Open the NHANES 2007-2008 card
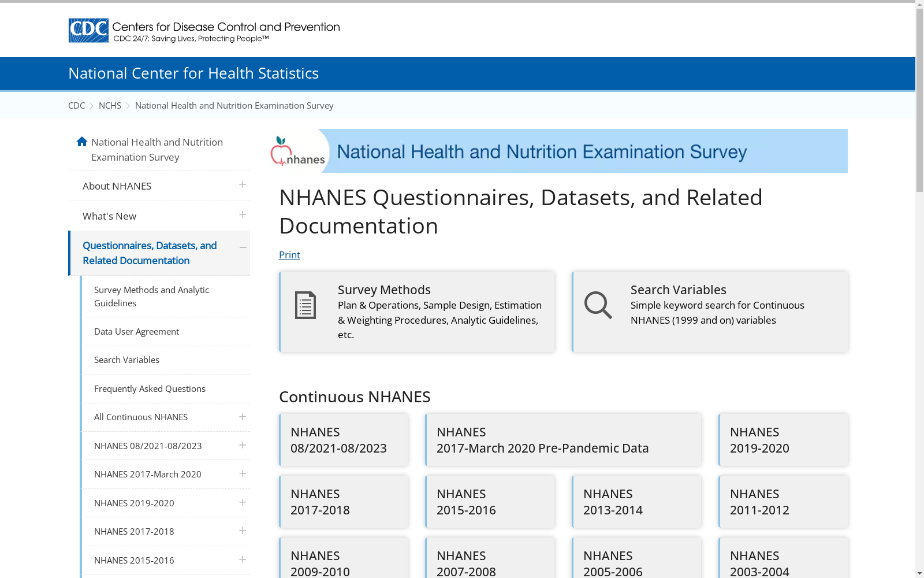 pos(490,558)
